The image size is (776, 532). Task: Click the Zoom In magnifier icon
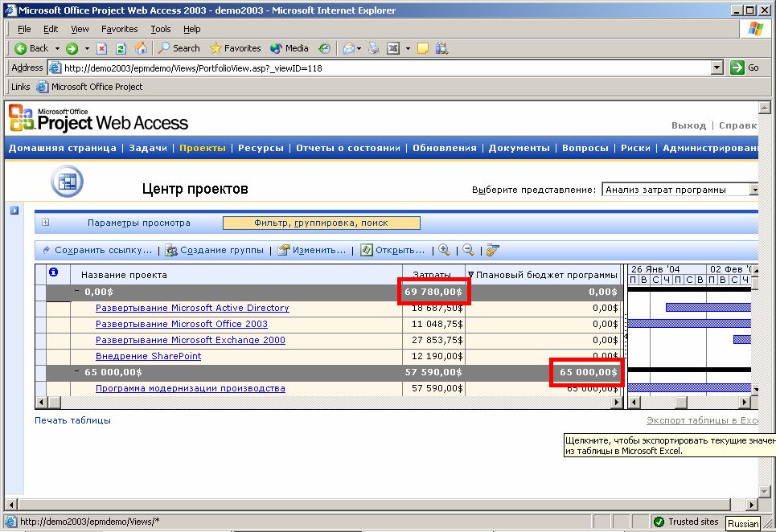click(x=443, y=250)
